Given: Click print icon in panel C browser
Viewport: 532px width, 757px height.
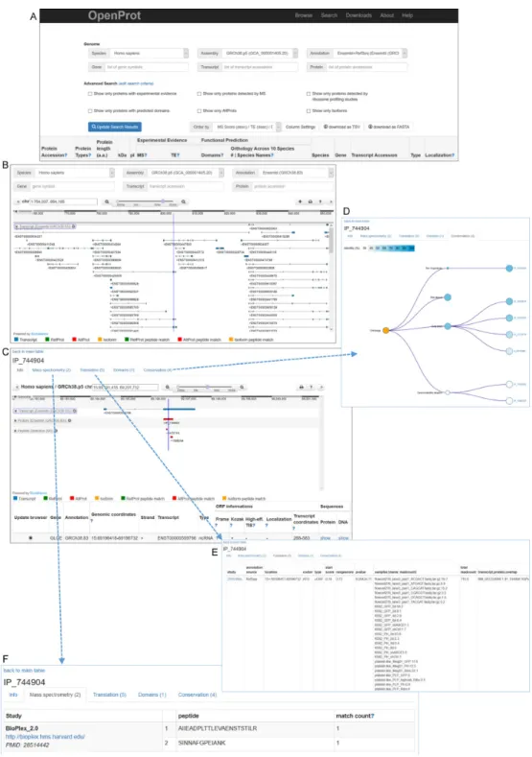Looking at the screenshot, I should 301,388.
